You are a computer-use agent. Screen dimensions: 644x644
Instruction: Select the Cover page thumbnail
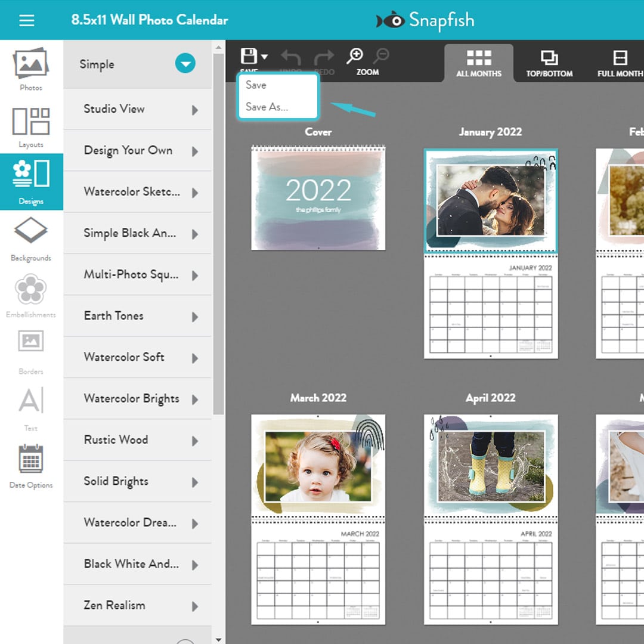point(318,197)
